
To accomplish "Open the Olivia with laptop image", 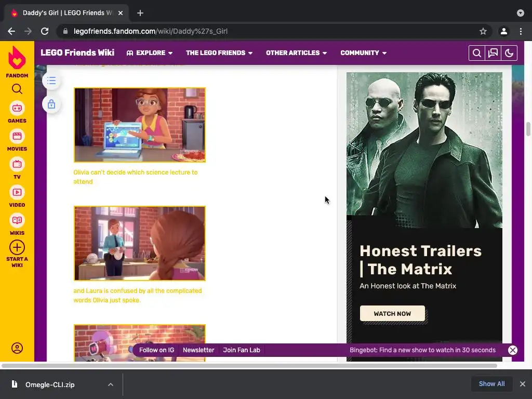I will tap(140, 125).
